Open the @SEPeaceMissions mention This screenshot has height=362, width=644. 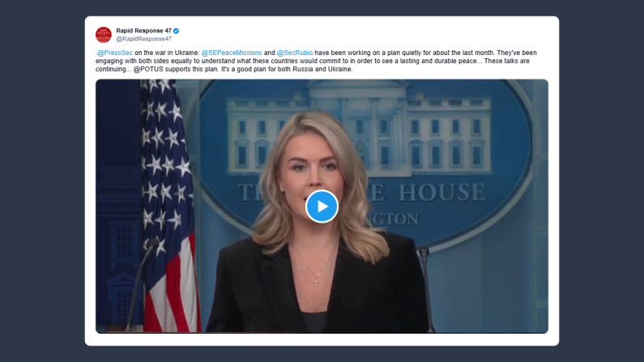(232, 53)
